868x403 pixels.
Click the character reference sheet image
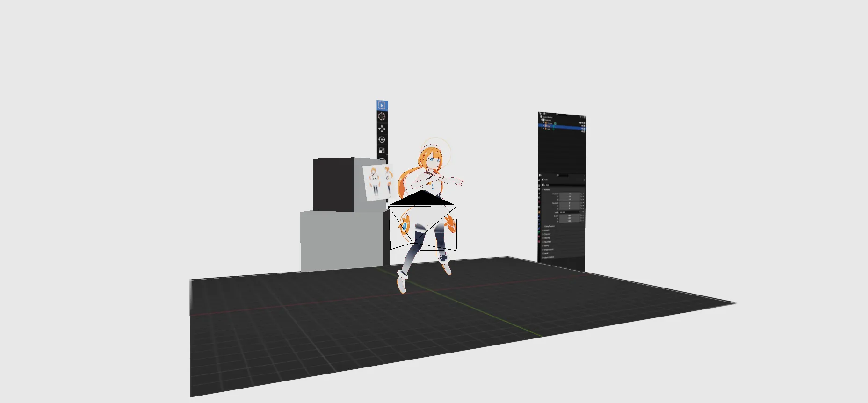tap(378, 182)
